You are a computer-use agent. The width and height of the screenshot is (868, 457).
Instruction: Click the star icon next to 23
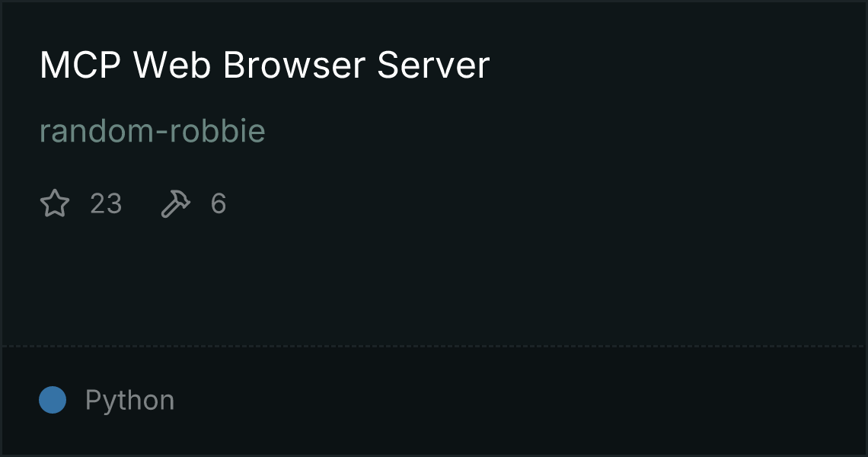(55, 203)
